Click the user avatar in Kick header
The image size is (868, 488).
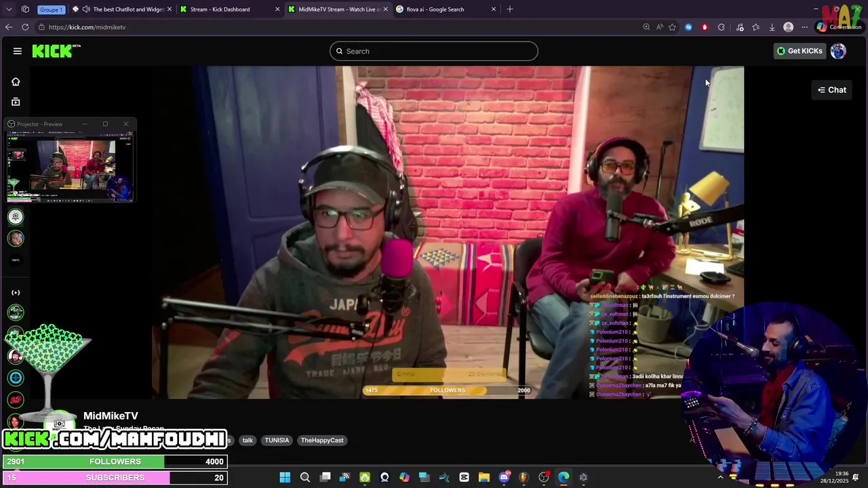point(838,51)
